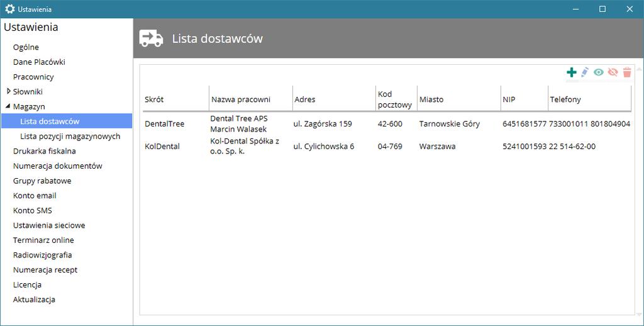Click scrollbar down arrow of supplier list

click(639, 315)
